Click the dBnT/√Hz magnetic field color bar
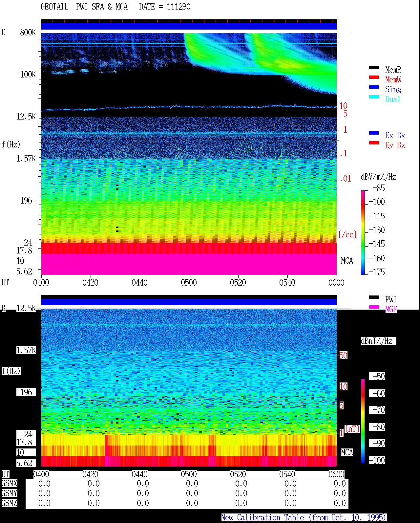 coord(363,421)
